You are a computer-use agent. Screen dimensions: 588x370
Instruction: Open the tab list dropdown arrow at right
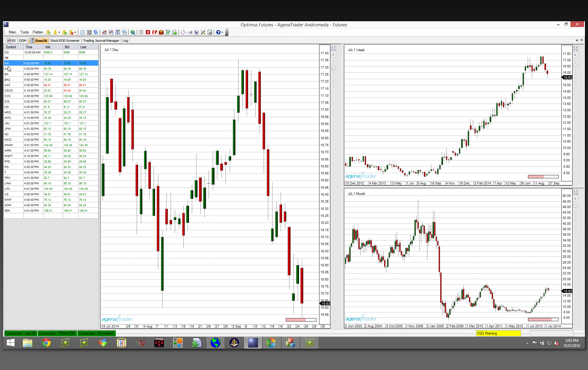(577, 40)
